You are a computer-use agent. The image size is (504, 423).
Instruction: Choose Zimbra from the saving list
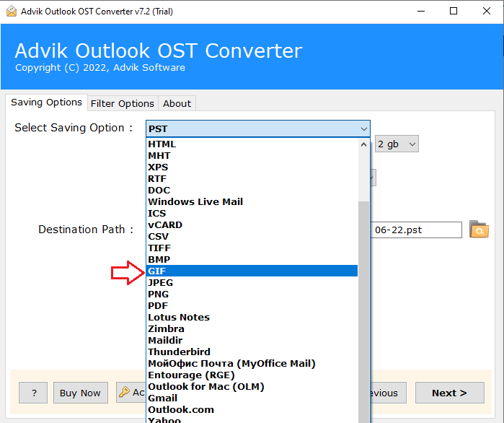252,328
